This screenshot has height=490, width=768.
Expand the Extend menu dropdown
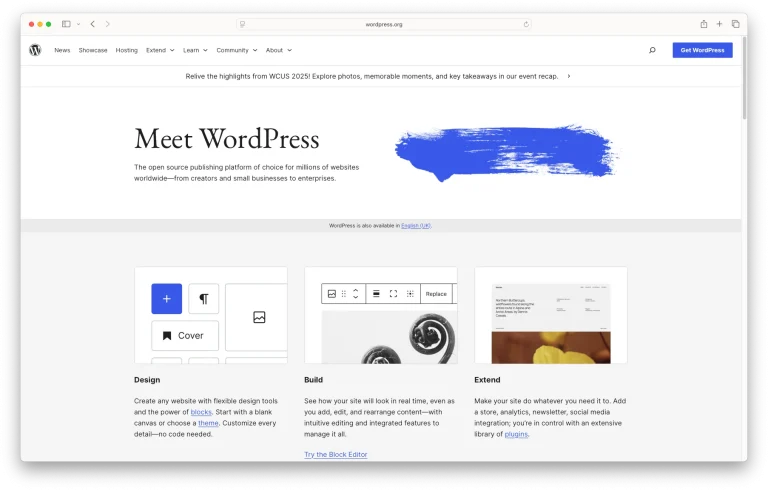pos(160,50)
